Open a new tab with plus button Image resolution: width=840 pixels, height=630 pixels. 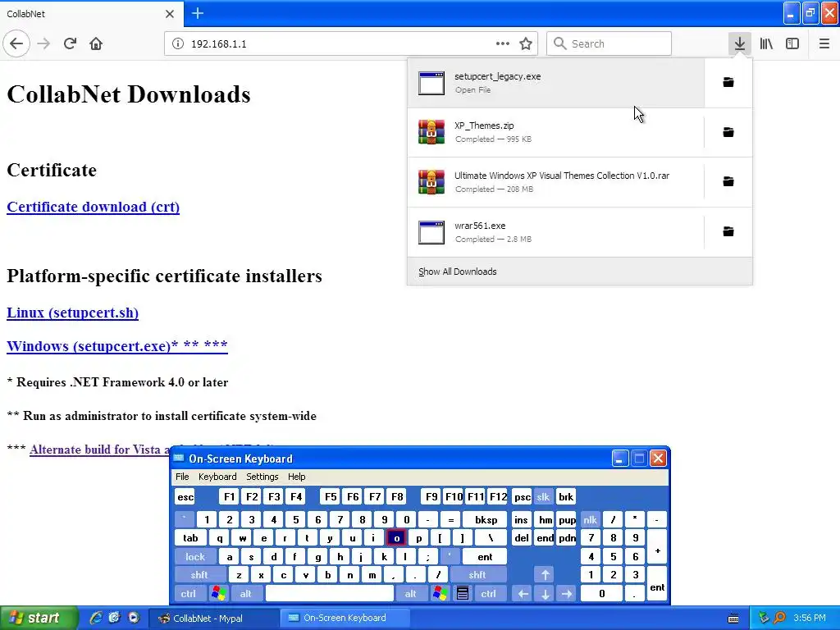197,13
